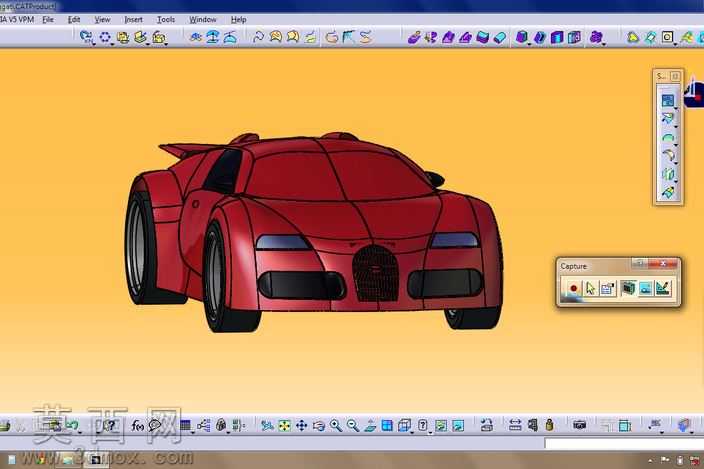This screenshot has width=704, height=469.
Task: Click the Measure Item icon
Action: pos(532,425)
